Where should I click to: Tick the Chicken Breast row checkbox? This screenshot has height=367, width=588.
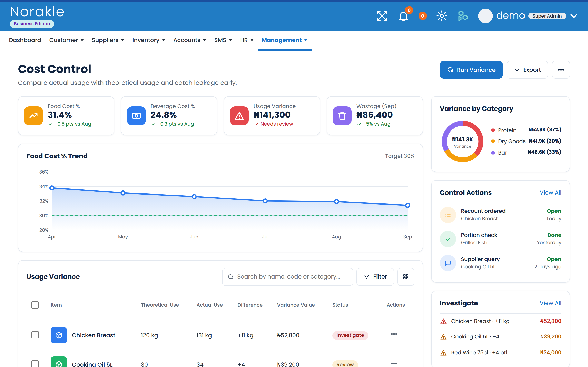35,335
